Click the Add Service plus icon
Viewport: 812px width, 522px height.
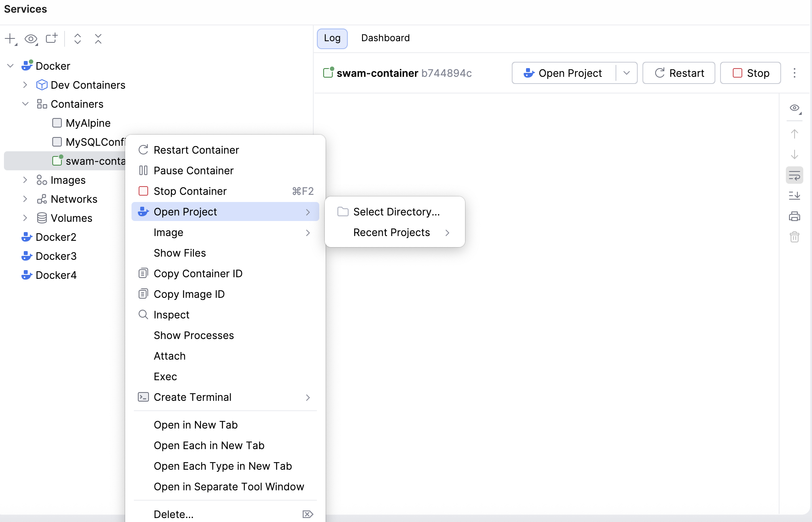point(10,39)
